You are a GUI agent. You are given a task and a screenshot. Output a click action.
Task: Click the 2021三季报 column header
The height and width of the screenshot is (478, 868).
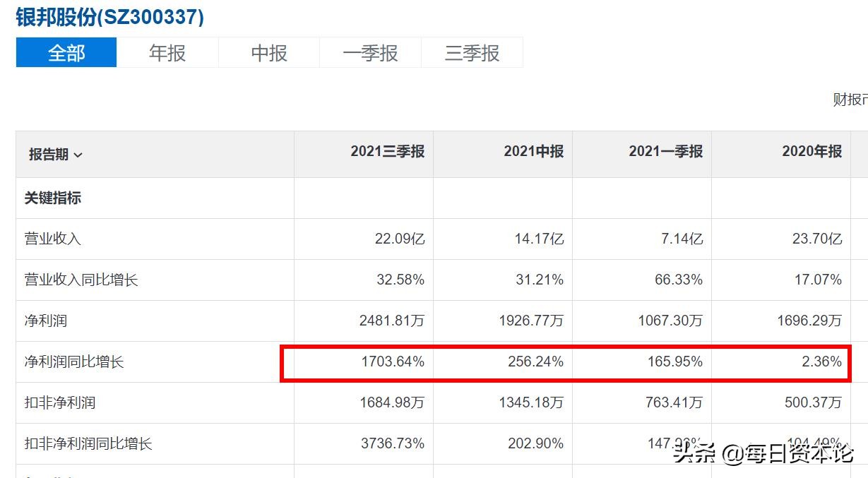[x=388, y=153]
